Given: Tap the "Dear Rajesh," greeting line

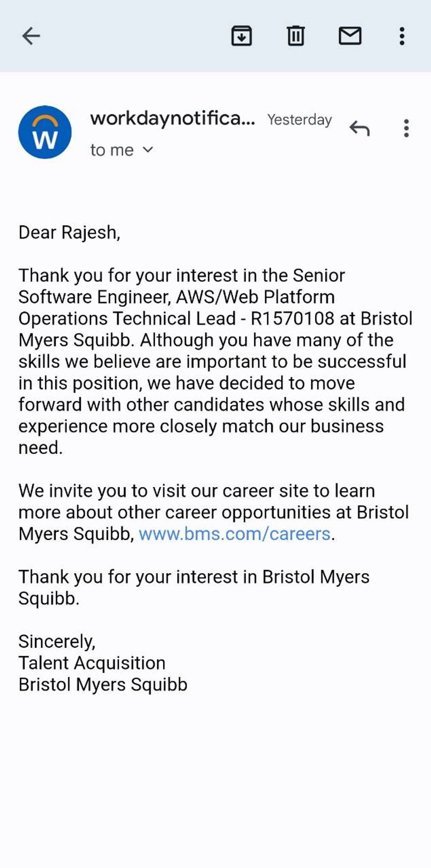Looking at the screenshot, I should coord(69,233).
